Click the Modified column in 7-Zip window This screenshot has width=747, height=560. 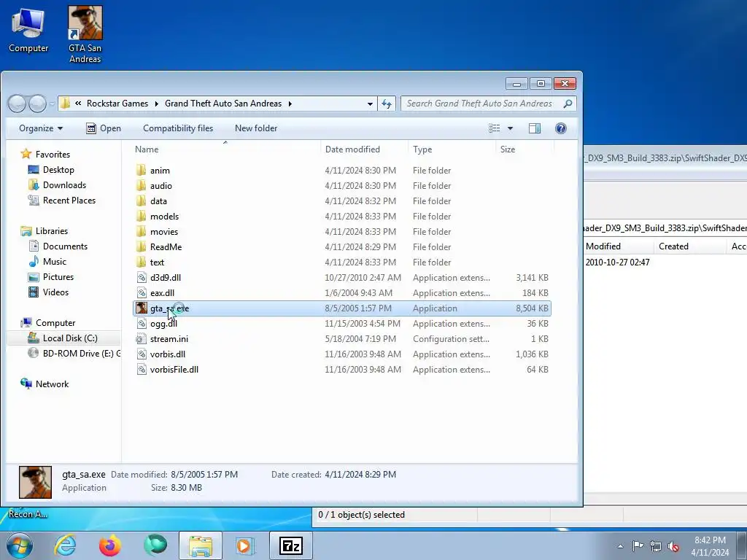click(618, 246)
